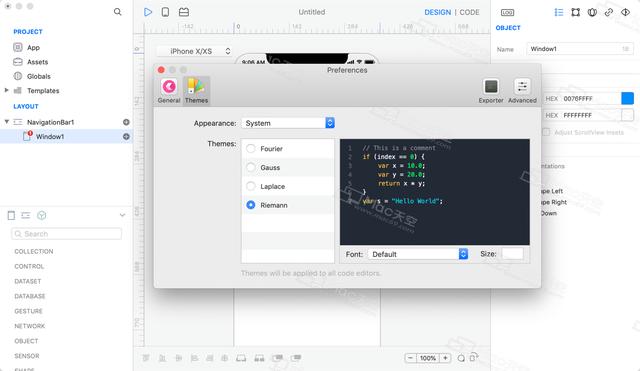Screen dimensions: 640x371
Task: Click the circular zoom-to-fit icon
Action: coord(461,358)
